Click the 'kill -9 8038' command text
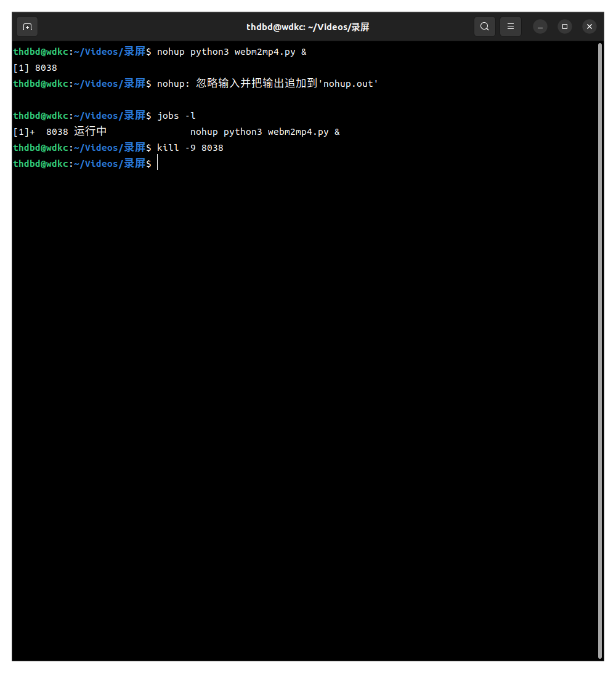 [x=190, y=148]
